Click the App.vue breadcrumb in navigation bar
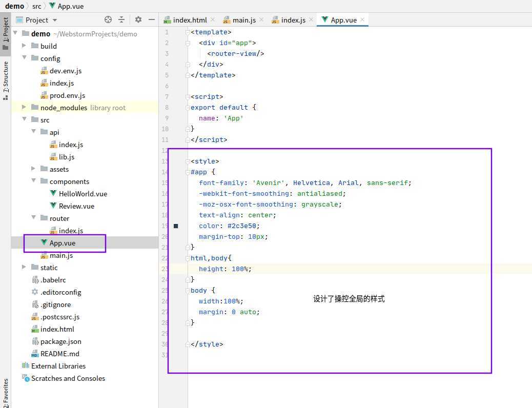 coord(66,6)
